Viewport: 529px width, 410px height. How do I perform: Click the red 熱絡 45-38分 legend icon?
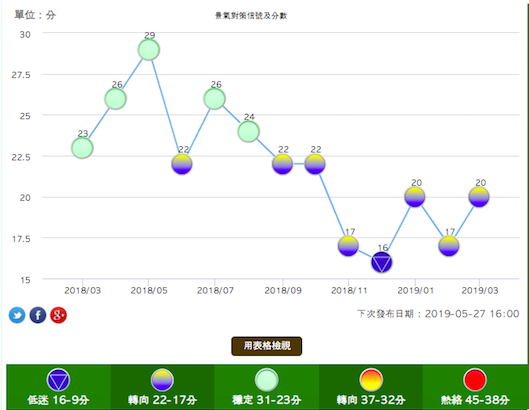pos(475,380)
